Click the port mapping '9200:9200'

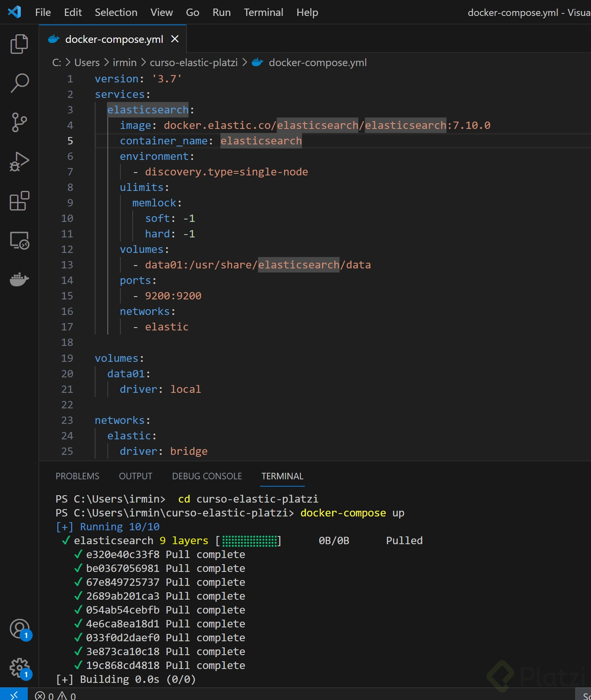click(173, 296)
